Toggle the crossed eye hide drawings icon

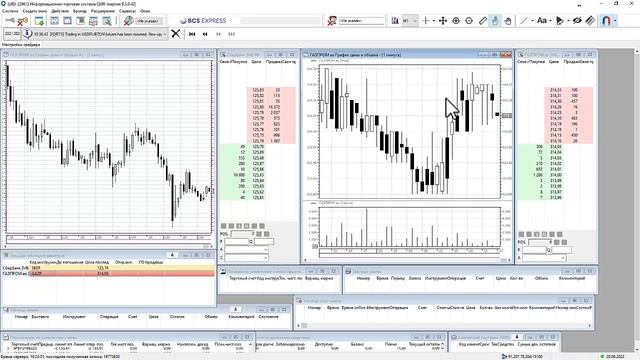click(577, 20)
